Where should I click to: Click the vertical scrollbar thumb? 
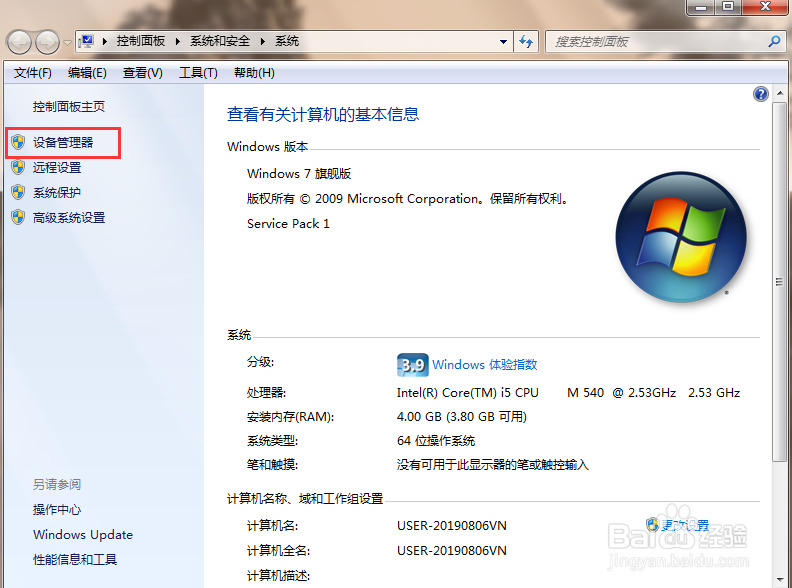779,281
